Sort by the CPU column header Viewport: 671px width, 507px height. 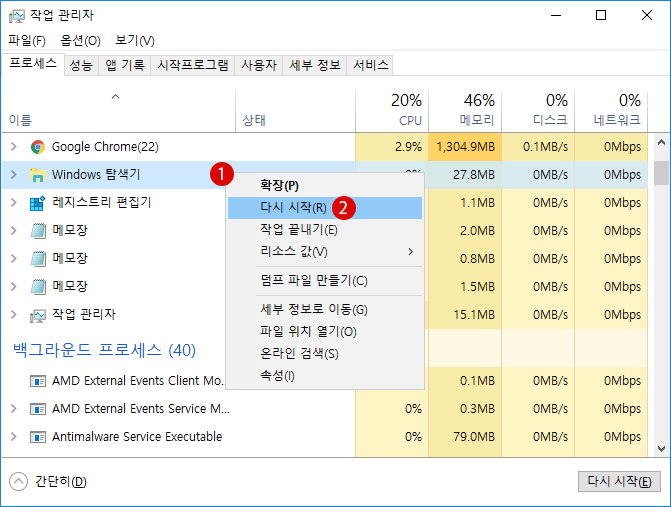(x=392, y=111)
